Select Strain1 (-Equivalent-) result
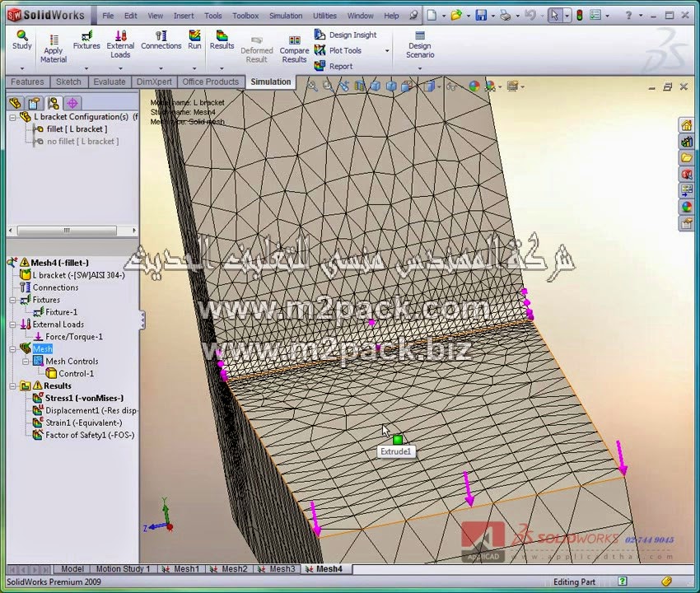The width and height of the screenshot is (700, 593). [x=77, y=423]
